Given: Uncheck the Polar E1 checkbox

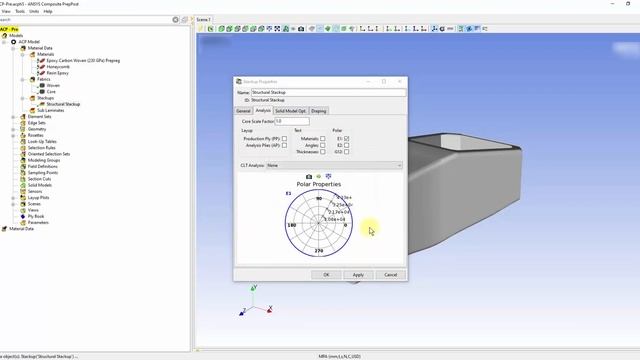Looking at the screenshot, I should [x=347, y=139].
